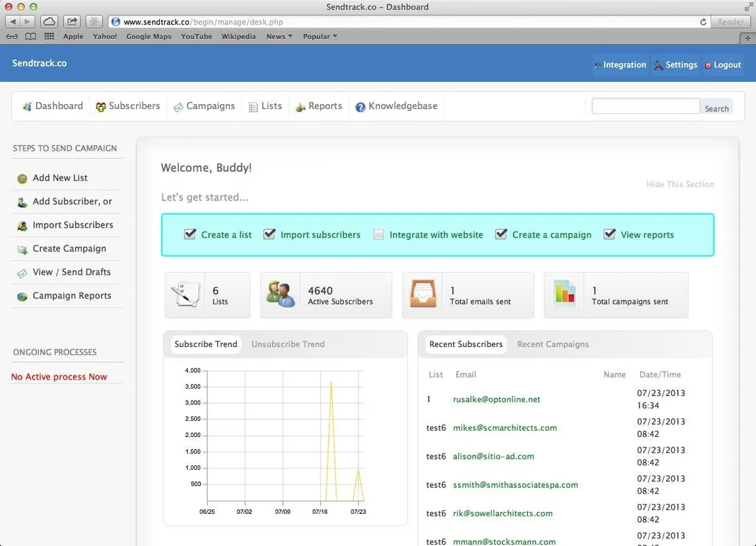The height and width of the screenshot is (546, 756).
Task: Open Import Subscribers from sidebar steps
Action: click(x=73, y=225)
